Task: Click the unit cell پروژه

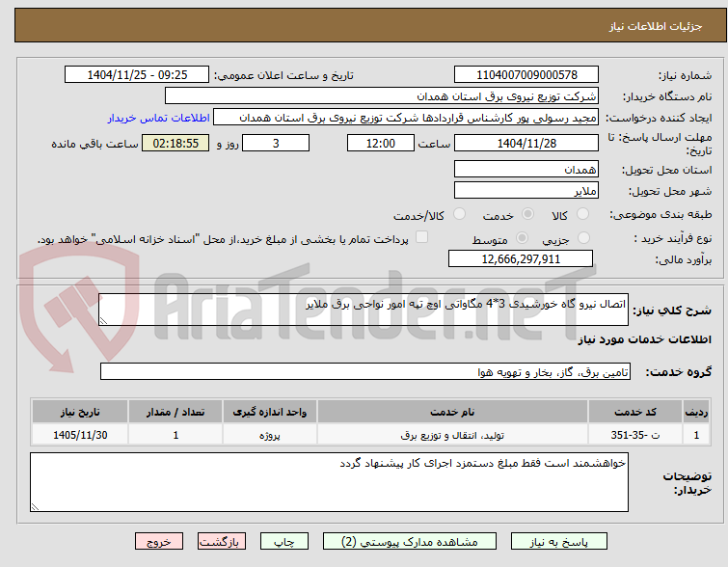Action: (270, 435)
